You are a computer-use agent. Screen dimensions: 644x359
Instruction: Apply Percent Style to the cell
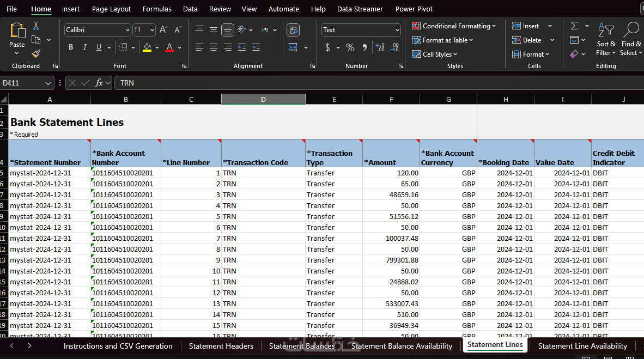pos(350,47)
